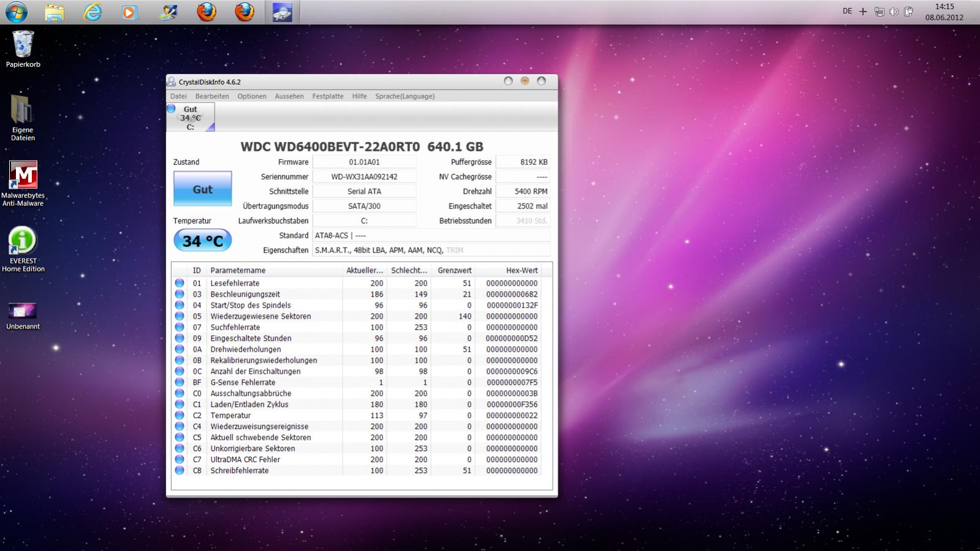Click the blue Gut health status button

pos(203,189)
